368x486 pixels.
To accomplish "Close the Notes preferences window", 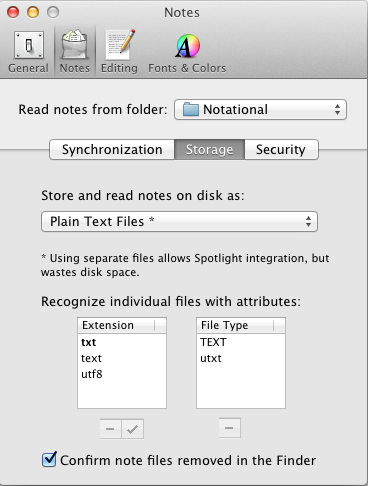I will [13, 12].
